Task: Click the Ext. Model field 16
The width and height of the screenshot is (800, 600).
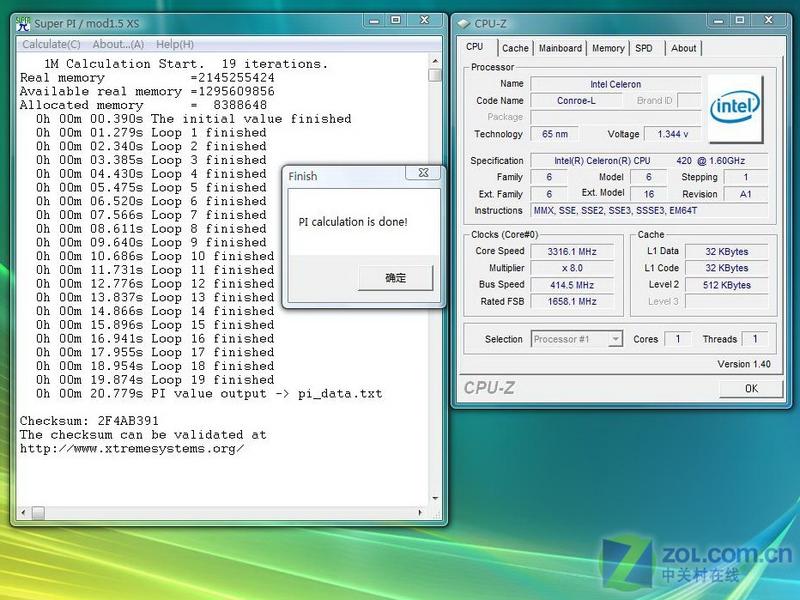Action: coord(649,194)
